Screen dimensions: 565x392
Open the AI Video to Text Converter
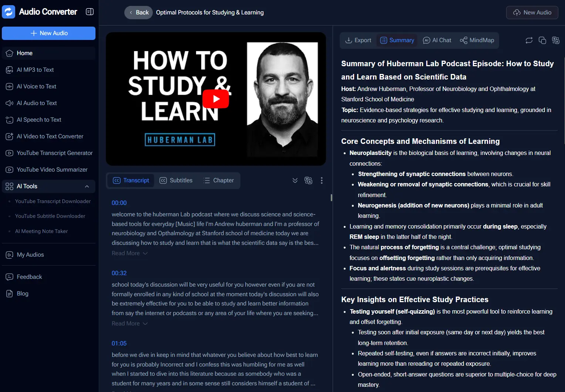[50, 136]
